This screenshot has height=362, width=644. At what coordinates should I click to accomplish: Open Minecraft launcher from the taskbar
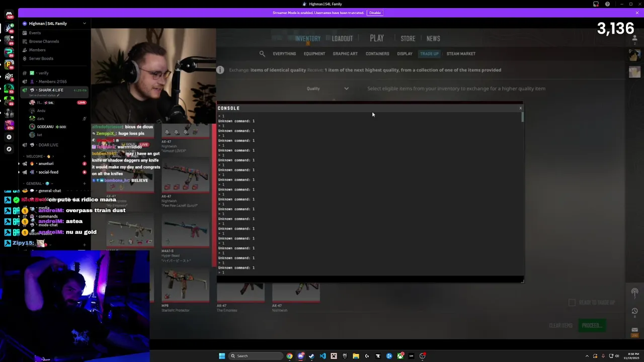tap(334, 356)
